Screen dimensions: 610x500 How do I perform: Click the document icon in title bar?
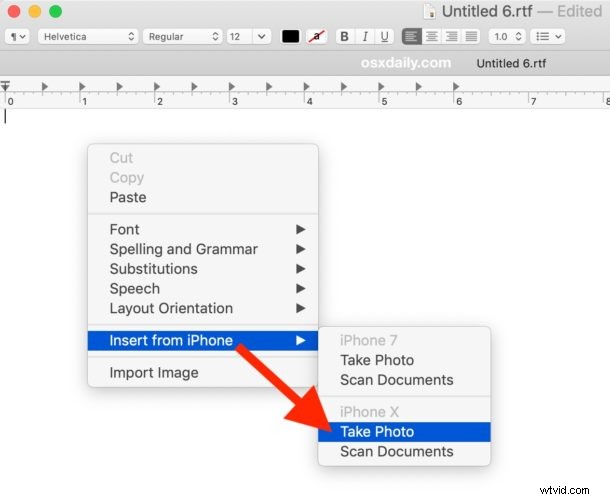pos(429,12)
